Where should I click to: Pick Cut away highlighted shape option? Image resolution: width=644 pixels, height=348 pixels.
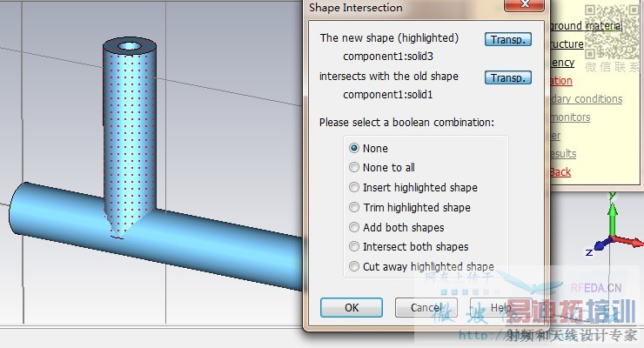pyautogui.click(x=354, y=267)
